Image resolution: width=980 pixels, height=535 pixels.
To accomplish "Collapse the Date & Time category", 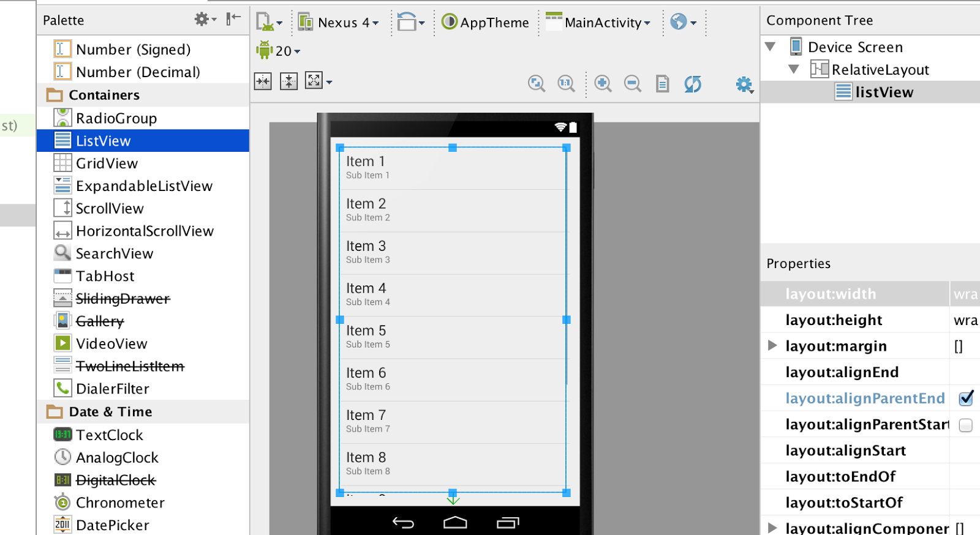I will [143, 412].
